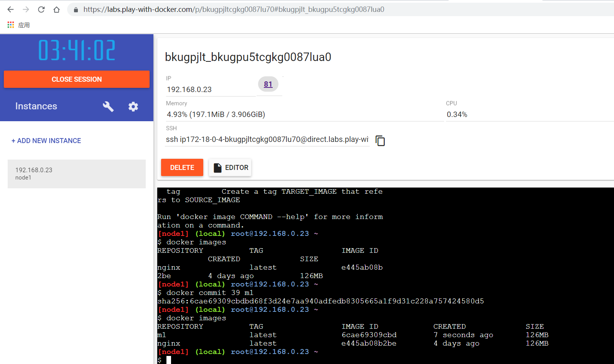Click the SSH command text field
This screenshot has height=364, width=614.
(x=267, y=140)
